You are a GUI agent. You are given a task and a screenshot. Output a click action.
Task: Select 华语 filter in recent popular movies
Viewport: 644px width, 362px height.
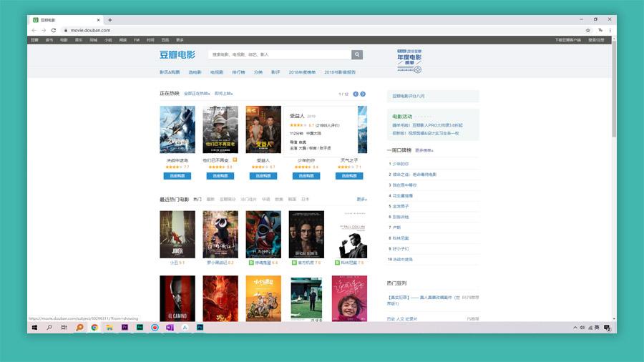click(266, 200)
